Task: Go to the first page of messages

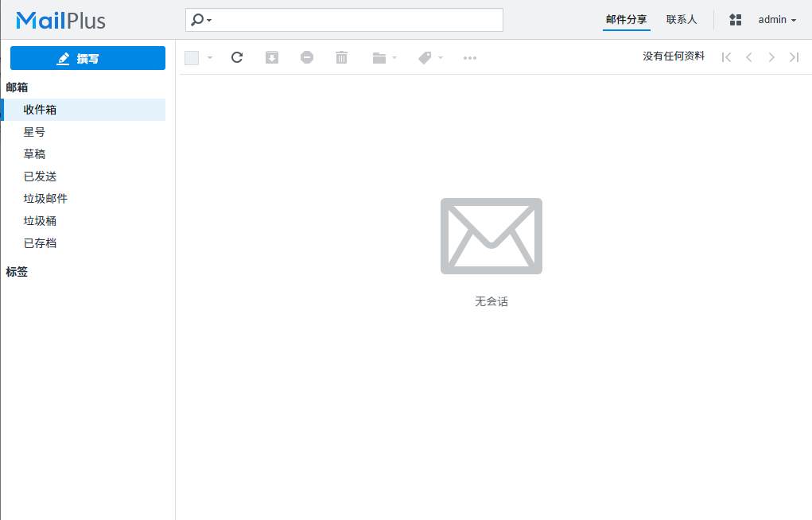Action: pyautogui.click(x=726, y=57)
